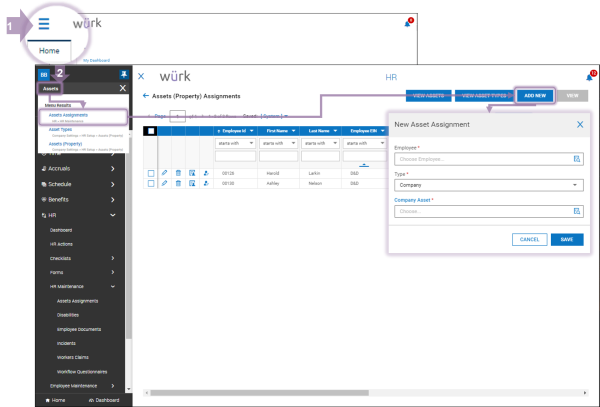Open the Employee Id column header dropdown

[x=251, y=131]
